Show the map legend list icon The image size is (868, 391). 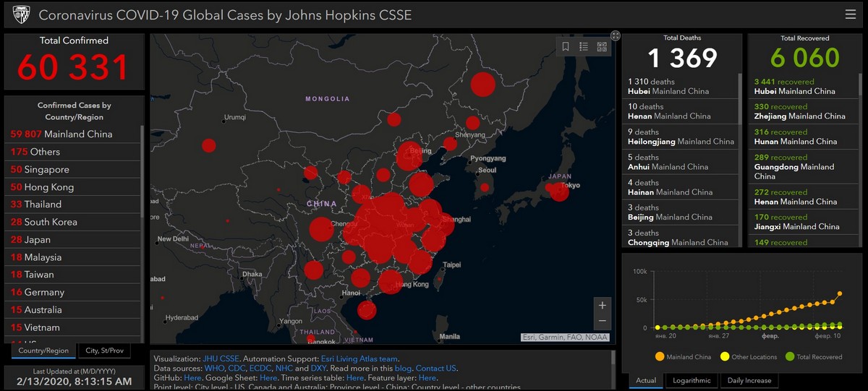pyautogui.click(x=584, y=47)
